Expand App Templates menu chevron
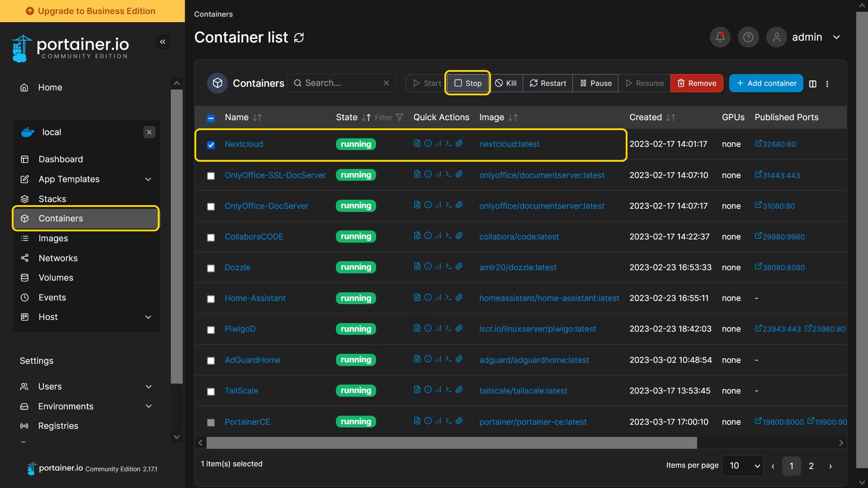Viewport: 868px width, 488px height. click(x=148, y=179)
